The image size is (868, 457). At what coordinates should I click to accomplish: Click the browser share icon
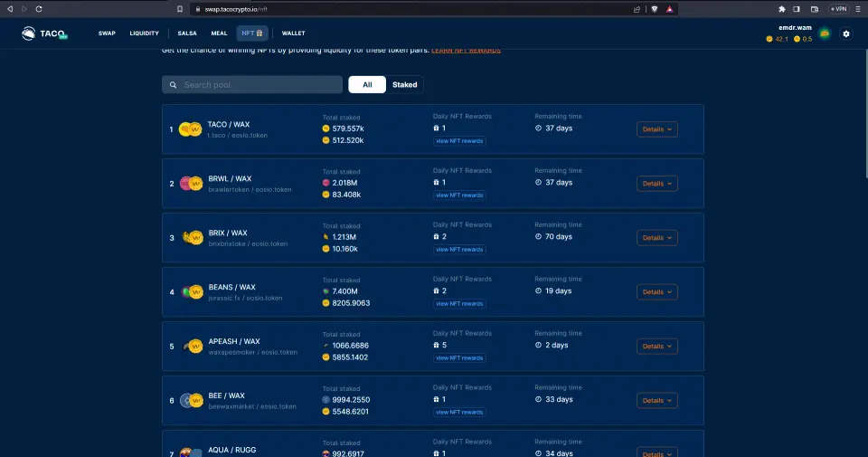[x=637, y=9]
